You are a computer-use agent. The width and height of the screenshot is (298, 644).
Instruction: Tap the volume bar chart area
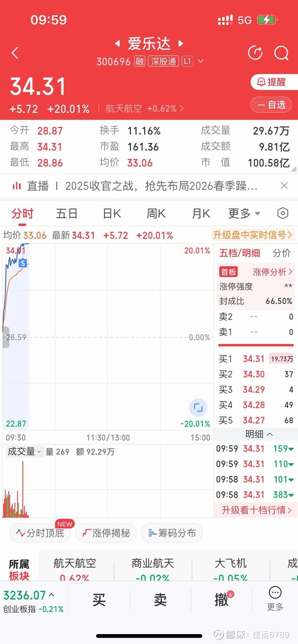(107, 489)
